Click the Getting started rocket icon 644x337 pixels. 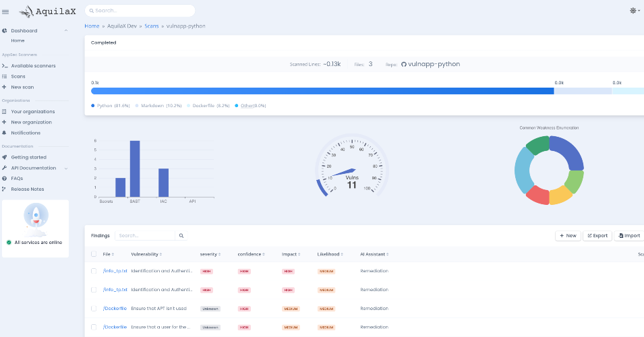5,157
